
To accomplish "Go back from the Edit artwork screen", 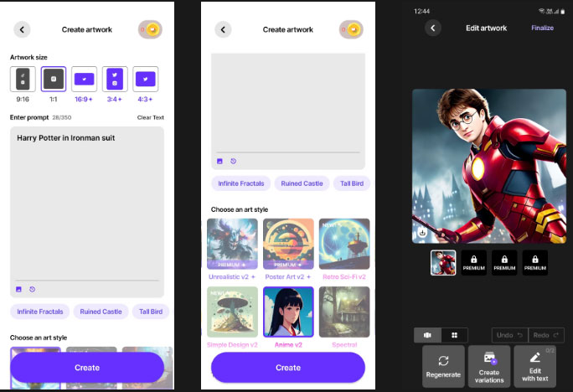I will click(433, 28).
